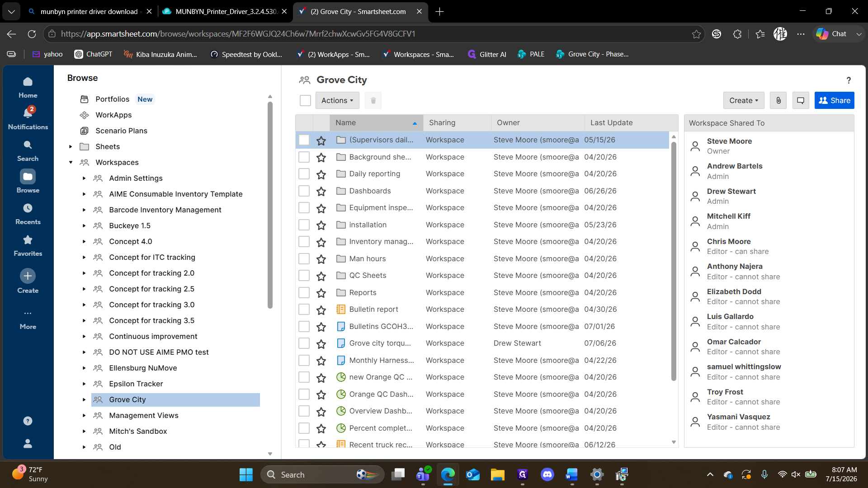This screenshot has width=868, height=488.
Task: Open Outlook from the taskbar
Action: (473, 474)
